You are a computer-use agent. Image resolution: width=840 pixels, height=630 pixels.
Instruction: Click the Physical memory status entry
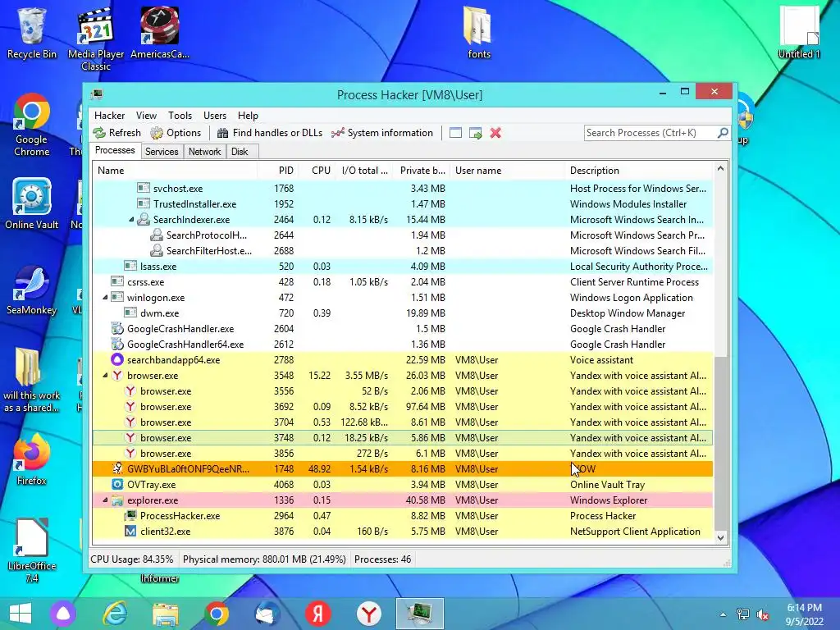pos(264,559)
